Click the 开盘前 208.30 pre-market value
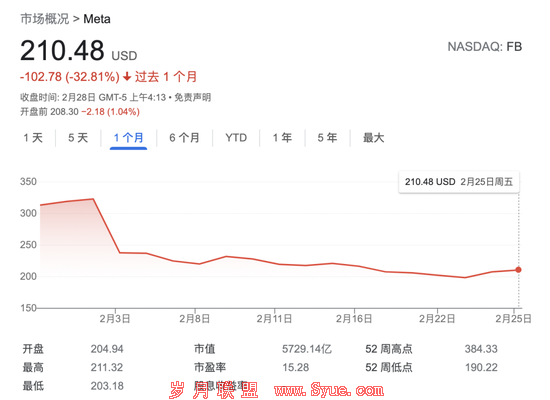The height and width of the screenshot is (400, 550). [x=49, y=112]
